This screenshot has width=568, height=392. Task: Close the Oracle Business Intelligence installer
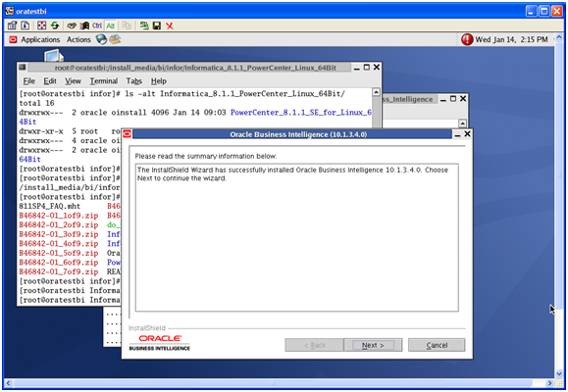467,134
